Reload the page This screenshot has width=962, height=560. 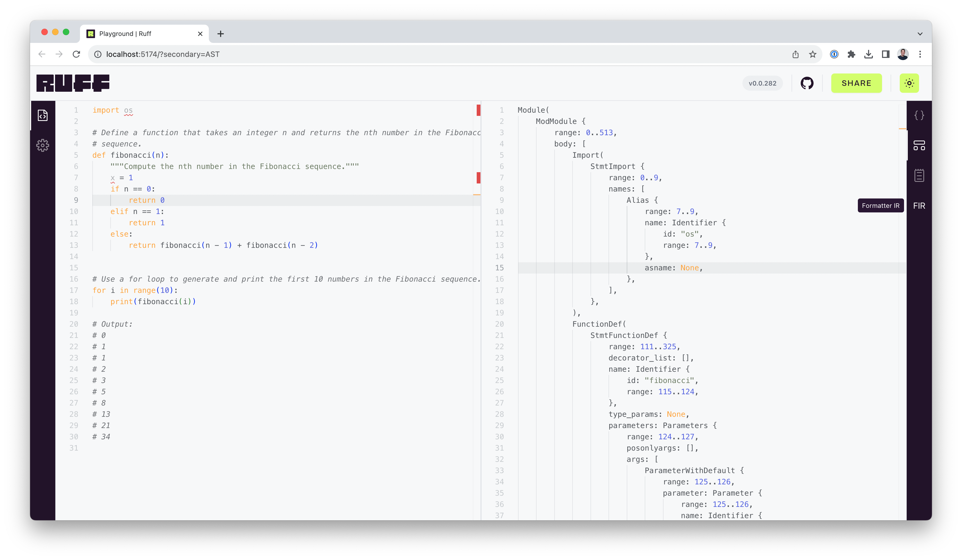point(76,54)
